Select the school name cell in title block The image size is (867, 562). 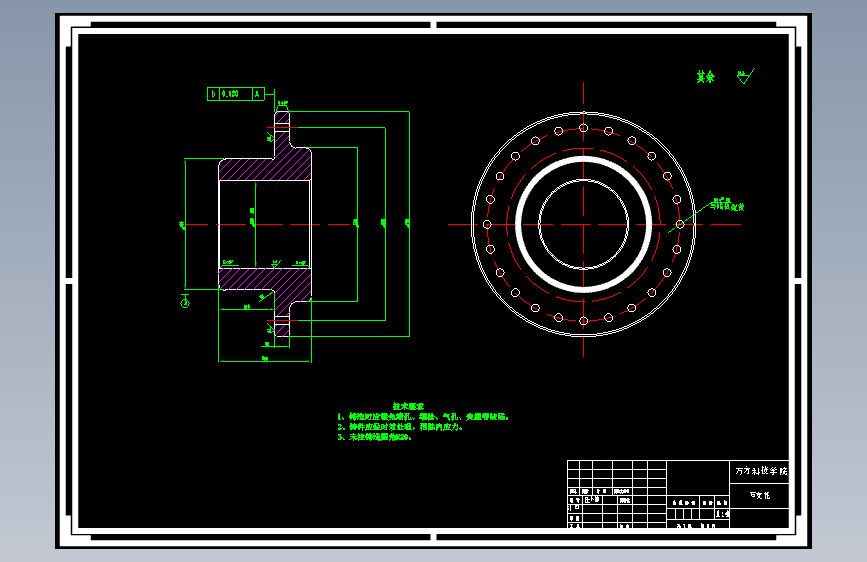point(760,471)
